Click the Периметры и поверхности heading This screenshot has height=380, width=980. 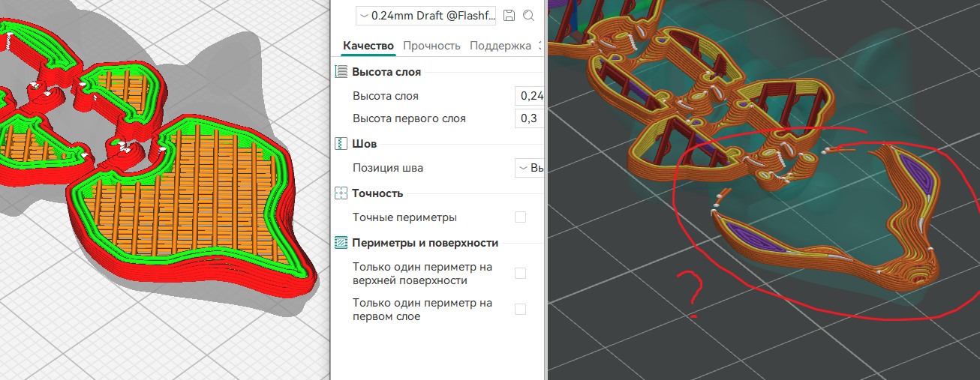425,243
